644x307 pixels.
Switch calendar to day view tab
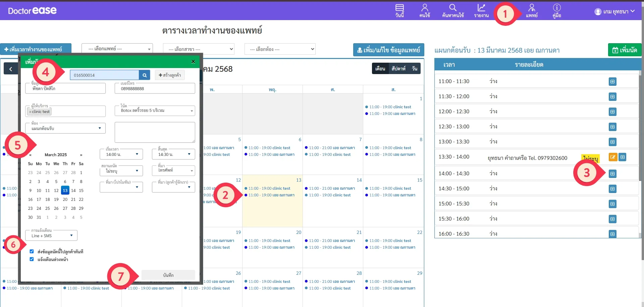(x=415, y=68)
